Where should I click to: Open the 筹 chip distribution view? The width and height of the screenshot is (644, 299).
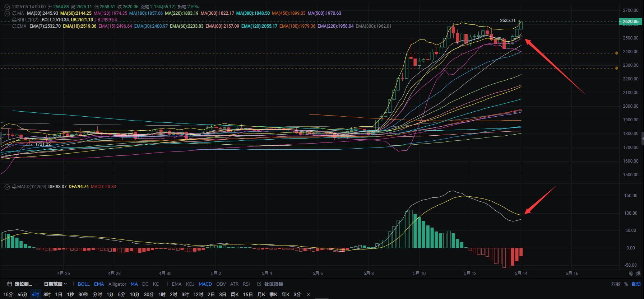point(631,274)
